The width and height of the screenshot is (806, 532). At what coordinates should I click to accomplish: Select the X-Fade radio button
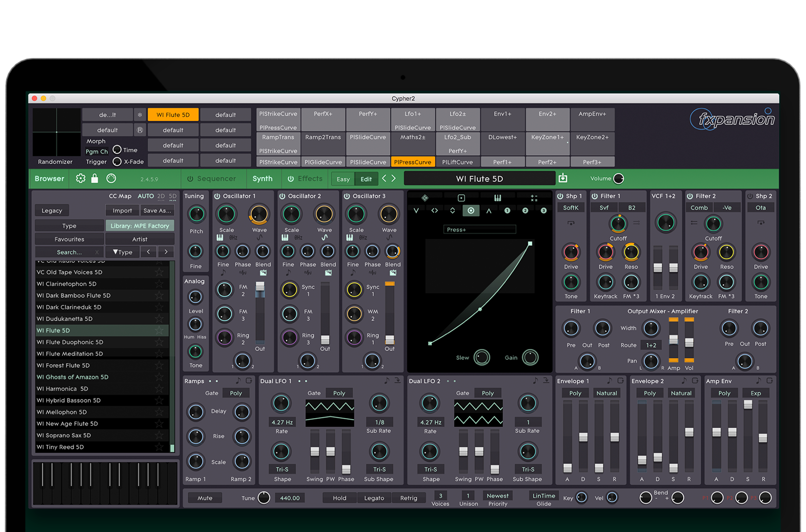point(117,162)
